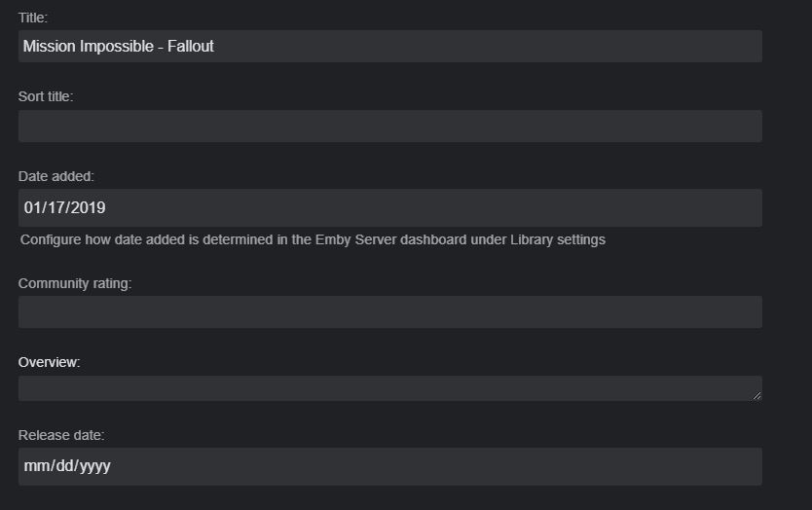Click the Release date field
Image resolution: width=812 pixels, height=510 pixels.
pos(389,466)
